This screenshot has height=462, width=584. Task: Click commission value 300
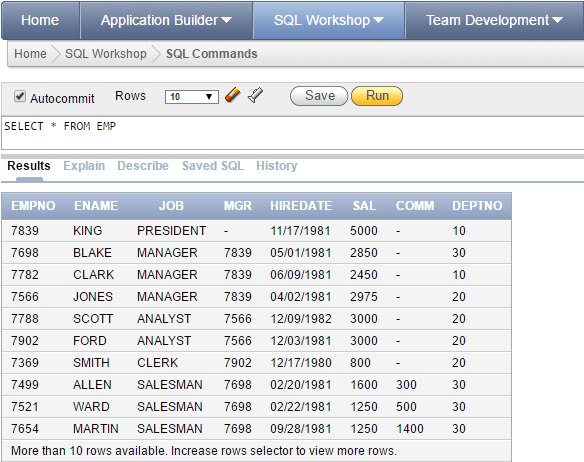coord(406,385)
